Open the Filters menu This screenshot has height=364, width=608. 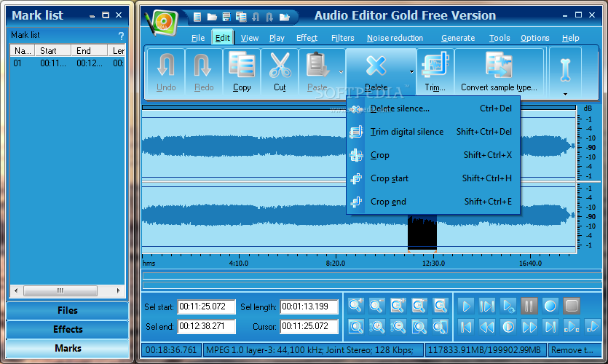point(342,38)
